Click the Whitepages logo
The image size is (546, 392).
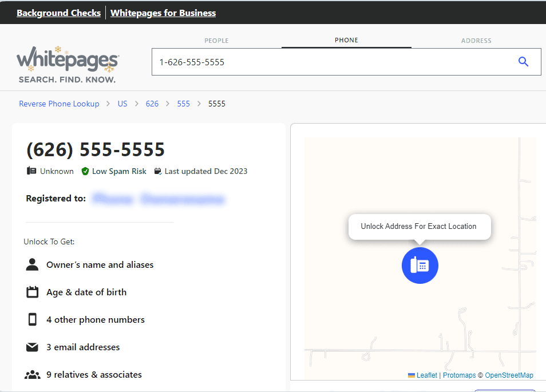(x=68, y=65)
